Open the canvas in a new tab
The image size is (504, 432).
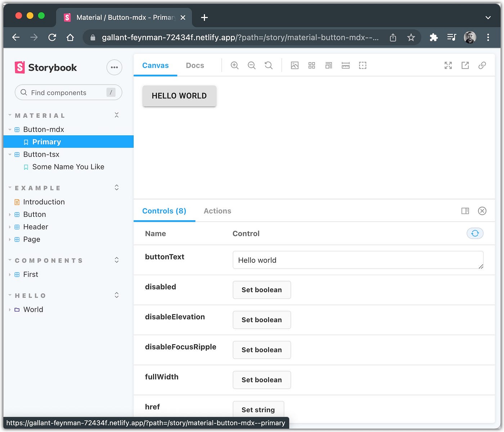pyautogui.click(x=465, y=65)
